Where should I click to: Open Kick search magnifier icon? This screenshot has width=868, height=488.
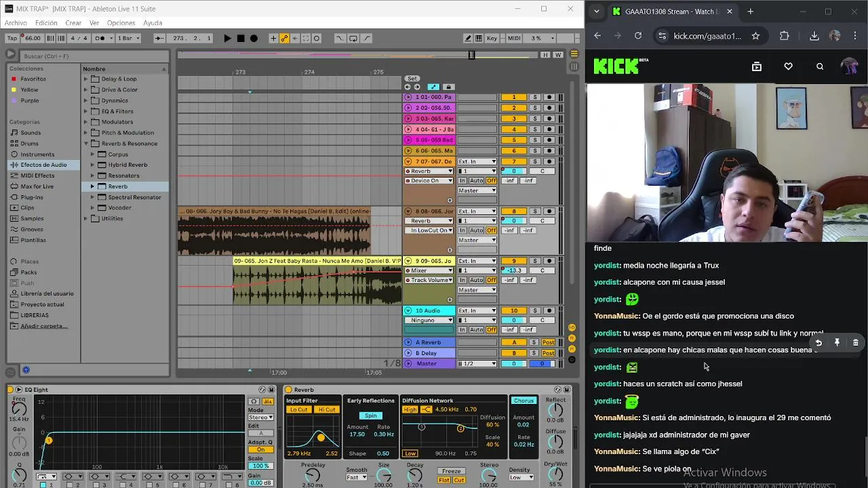click(820, 66)
